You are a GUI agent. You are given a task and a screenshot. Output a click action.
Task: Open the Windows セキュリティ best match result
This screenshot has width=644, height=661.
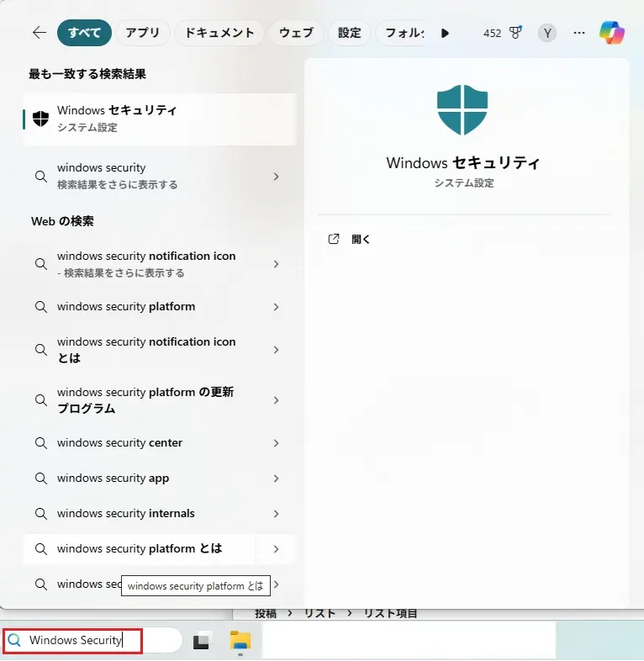point(160,119)
